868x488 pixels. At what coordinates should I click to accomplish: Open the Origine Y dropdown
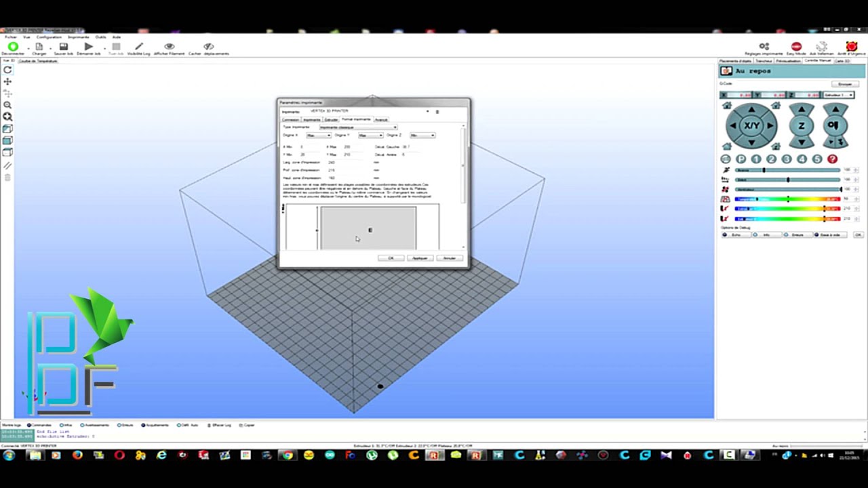click(370, 136)
